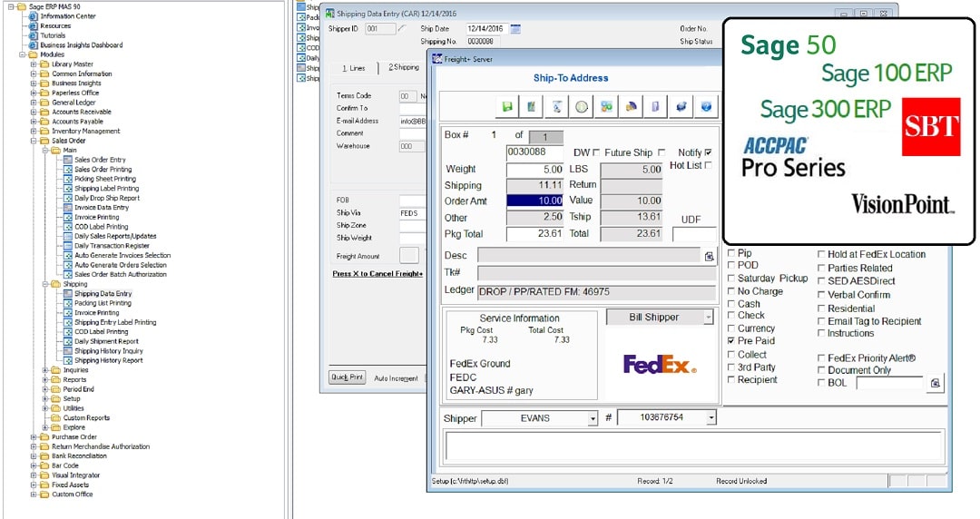This screenshot has height=519, width=980.
Task: Click lookup icon beside the BOL field
Action: tap(935, 383)
